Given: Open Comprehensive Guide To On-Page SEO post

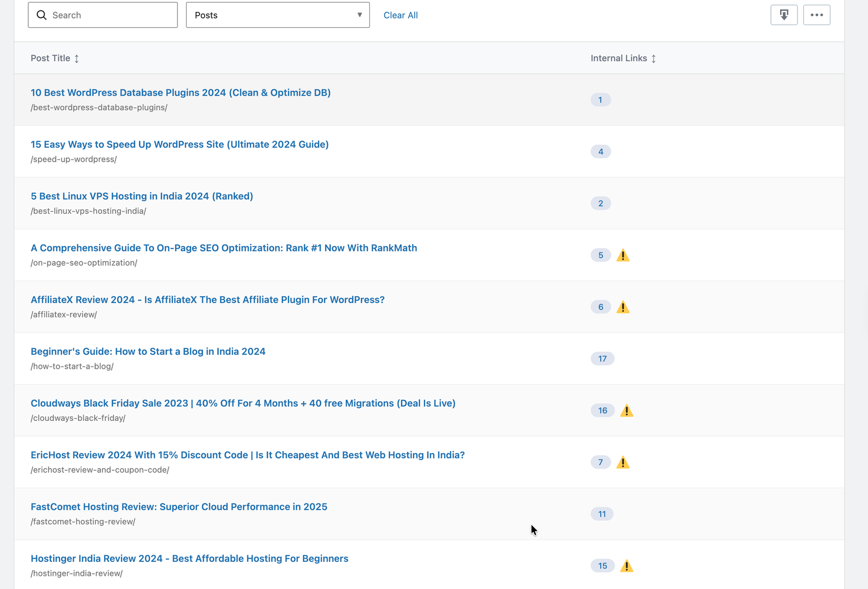Looking at the screenshot, I should (224, 248).
